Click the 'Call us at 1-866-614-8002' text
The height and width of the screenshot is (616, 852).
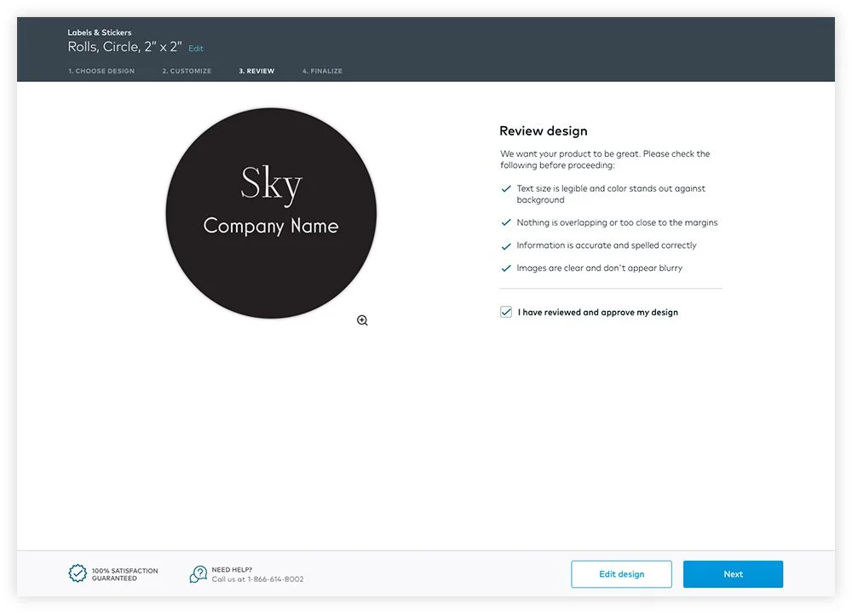257,579
